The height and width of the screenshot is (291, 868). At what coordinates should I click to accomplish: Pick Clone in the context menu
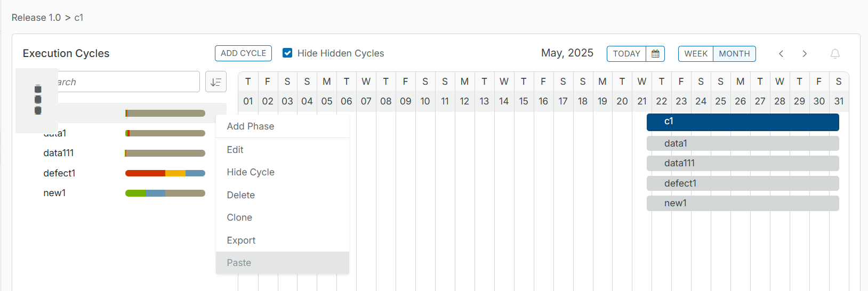tap(239, 217)
